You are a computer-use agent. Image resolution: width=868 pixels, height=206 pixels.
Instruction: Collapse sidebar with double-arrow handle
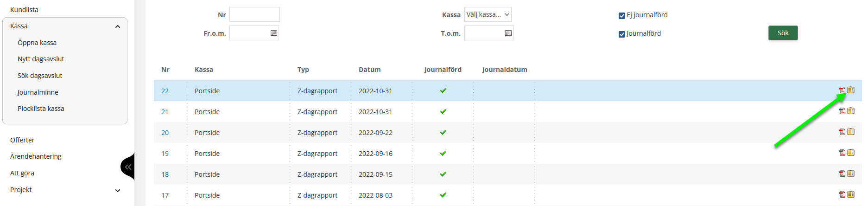click(128, 167)
